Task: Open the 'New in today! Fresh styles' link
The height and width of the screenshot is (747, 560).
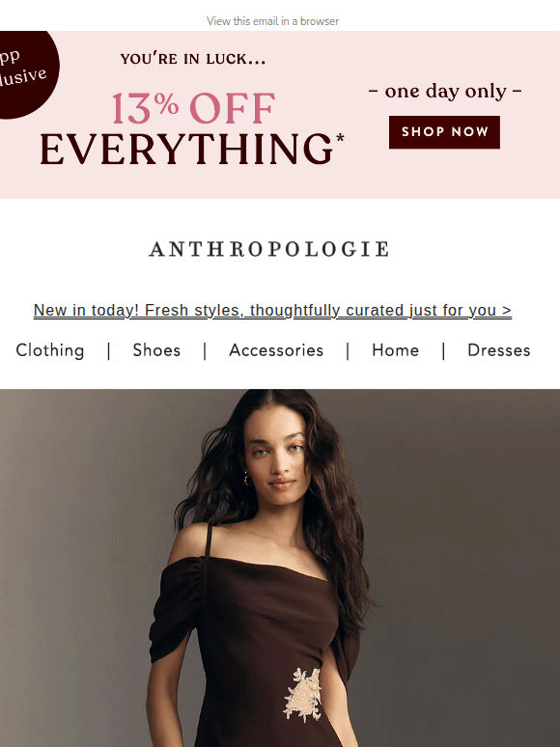Action: coord(272,310)
